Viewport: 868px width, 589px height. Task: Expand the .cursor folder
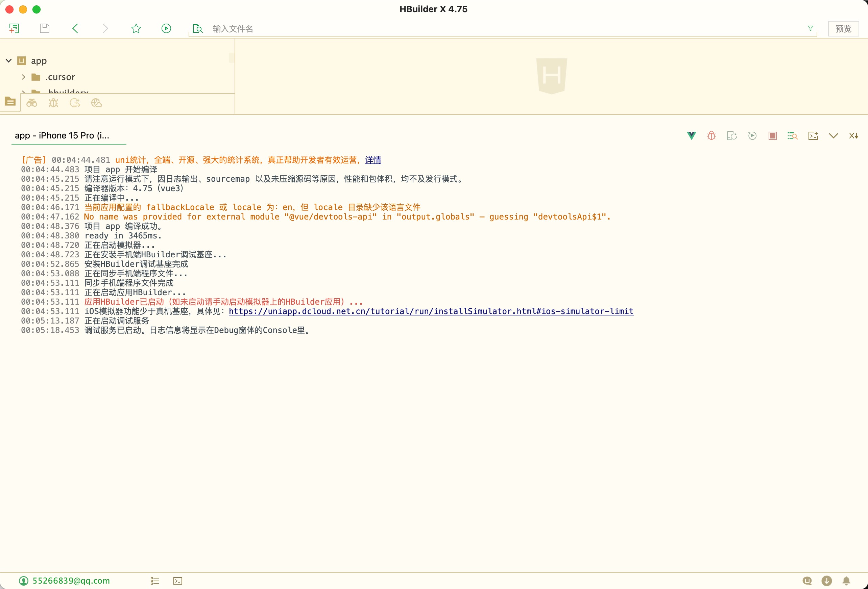tap(24, 77)
